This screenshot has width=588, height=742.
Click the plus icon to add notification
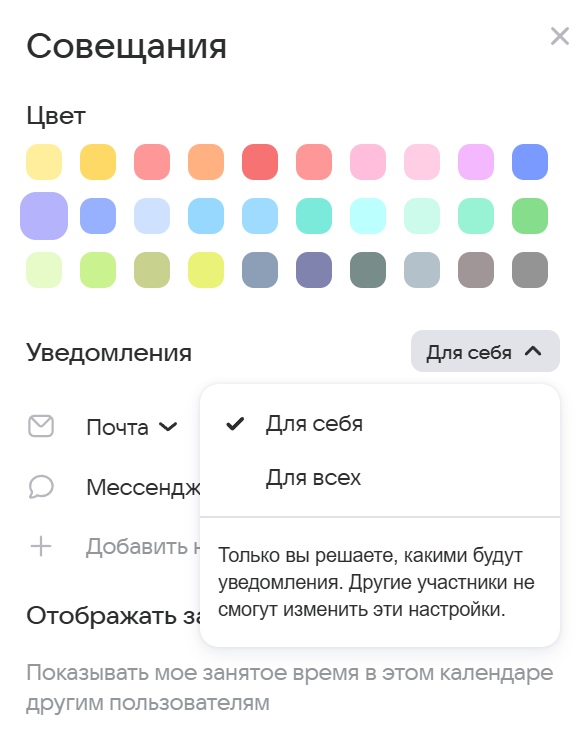[41, 546]
